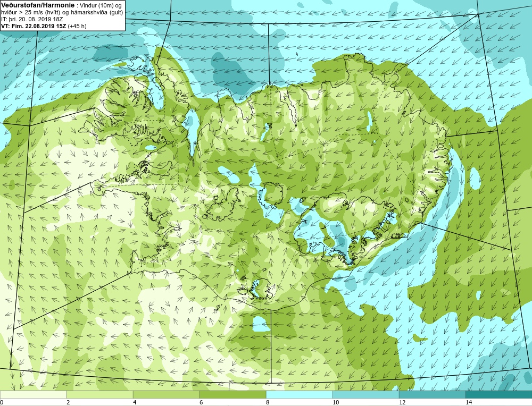Click the legend label '0'
Viewport: 532px width, 406px height.
click(x=2, y=402)
